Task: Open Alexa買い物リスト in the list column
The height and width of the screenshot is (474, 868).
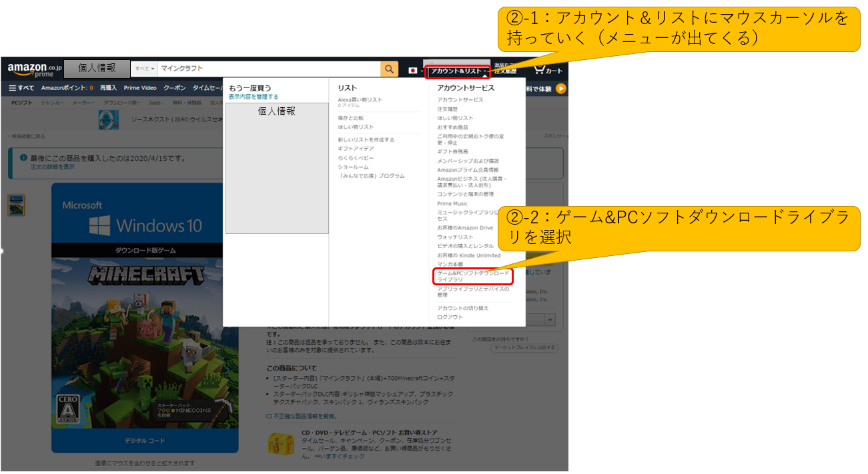Action: [x=360, y=100]
